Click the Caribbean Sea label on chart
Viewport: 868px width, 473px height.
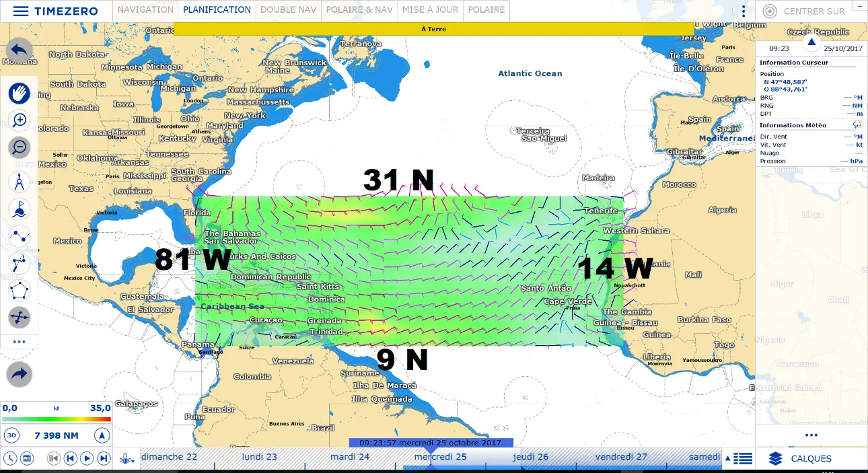tap(232, 306)
